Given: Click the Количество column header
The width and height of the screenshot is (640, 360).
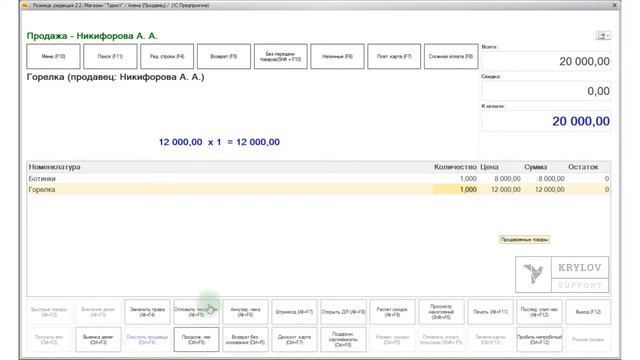Looking at the screenshot, I should [x=455, y=167].
